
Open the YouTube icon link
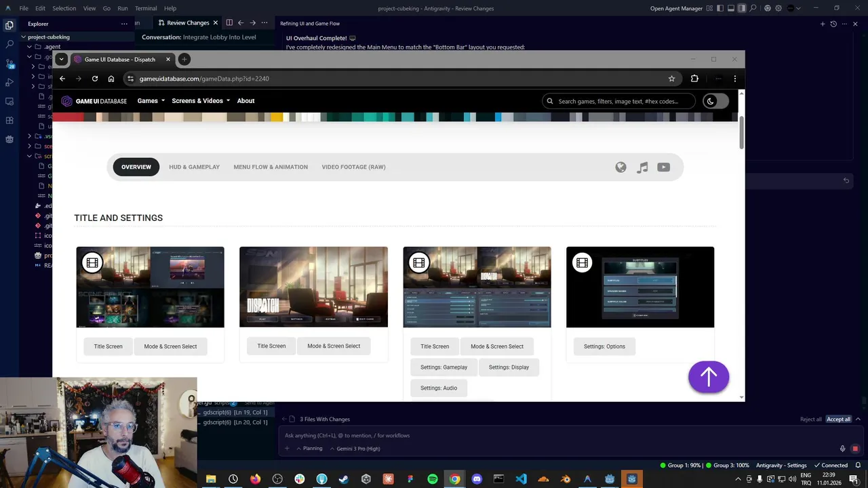click(x=663, y=167)
